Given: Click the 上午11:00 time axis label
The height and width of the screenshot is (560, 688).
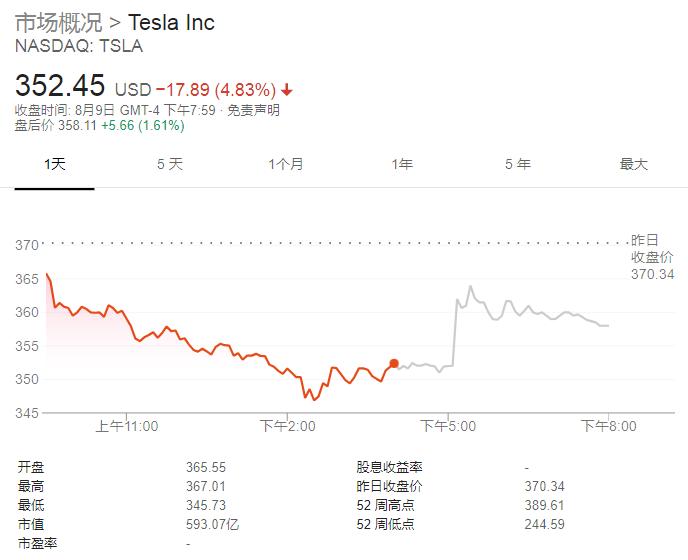Looking at the screenshot, I should pyautogui.click(x=127, y=426).
